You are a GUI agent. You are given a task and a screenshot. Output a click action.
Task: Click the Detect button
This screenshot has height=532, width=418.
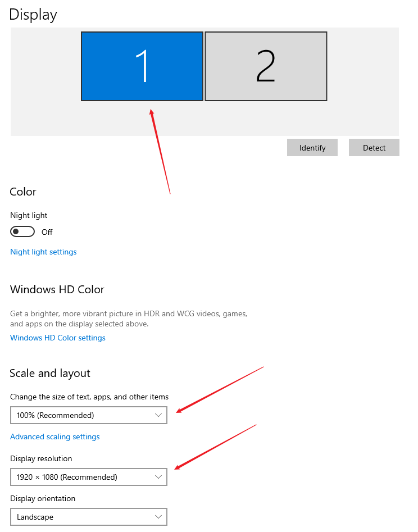click(x=374, y=148)
